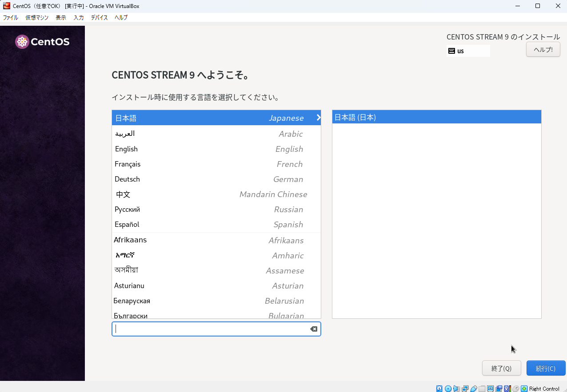Viewport: 567px width, 392px height.
Task: Expand the Japanese language locale options
Action: click(x=317, y=118)
